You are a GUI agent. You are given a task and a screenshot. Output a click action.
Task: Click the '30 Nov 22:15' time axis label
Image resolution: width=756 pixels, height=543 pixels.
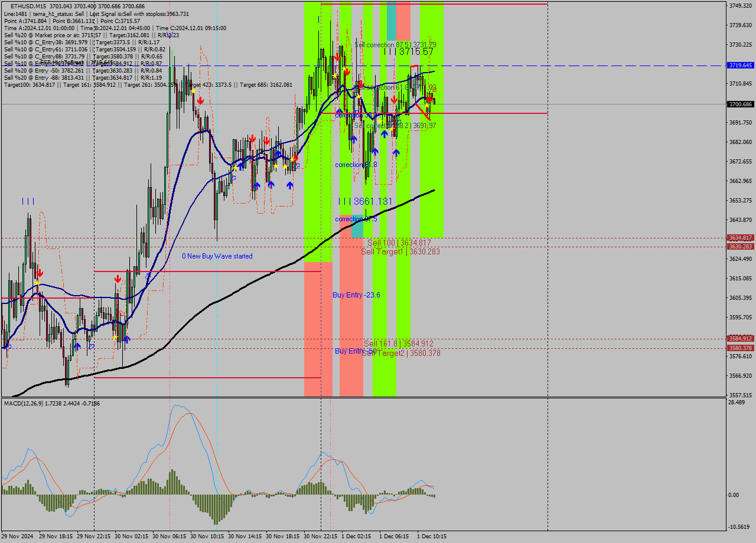pos(321,537)
